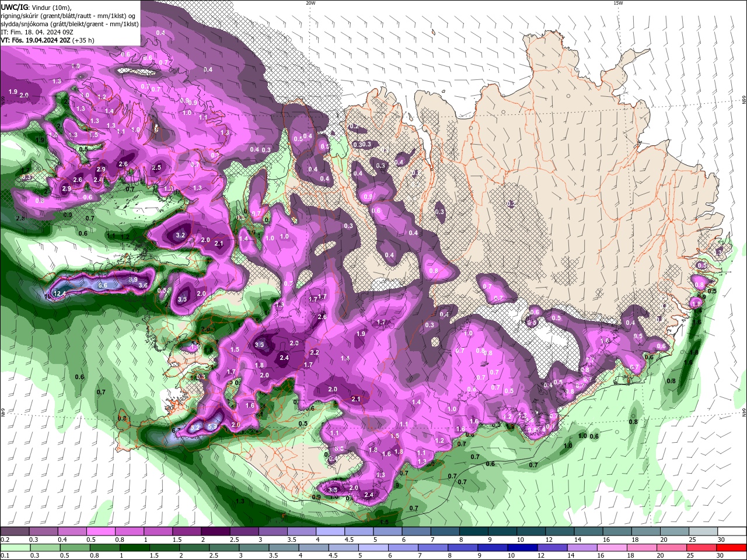The width and height of the screenshot is (747, 560).
Task: Select the darkest green swatch starting at 1 in the lower legend
Action: [134, 548]
